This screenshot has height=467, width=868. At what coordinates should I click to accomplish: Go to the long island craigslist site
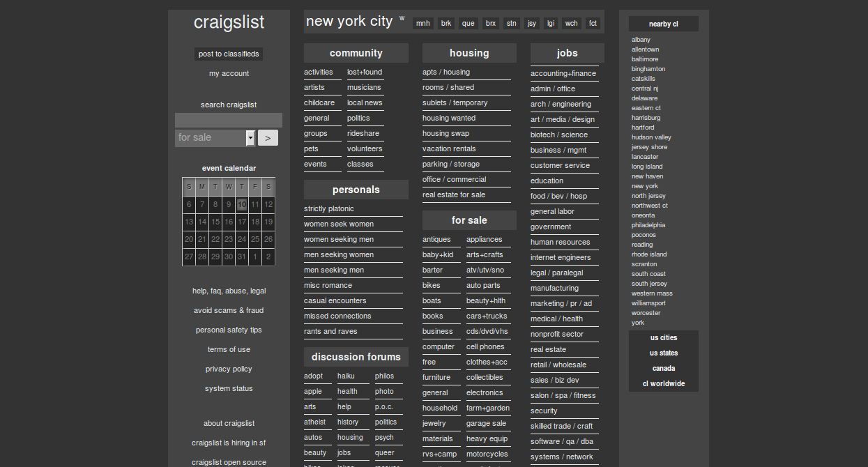(647, 167)
